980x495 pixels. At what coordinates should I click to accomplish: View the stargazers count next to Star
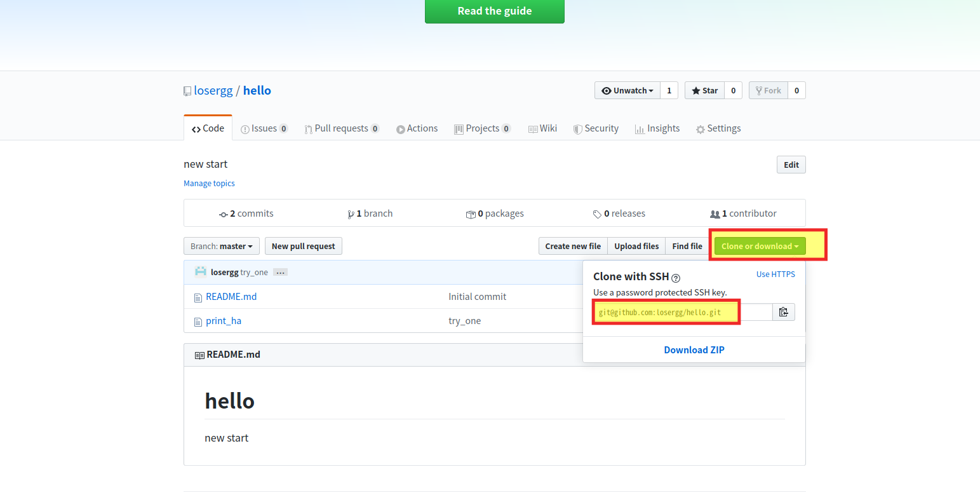[733, 91]
